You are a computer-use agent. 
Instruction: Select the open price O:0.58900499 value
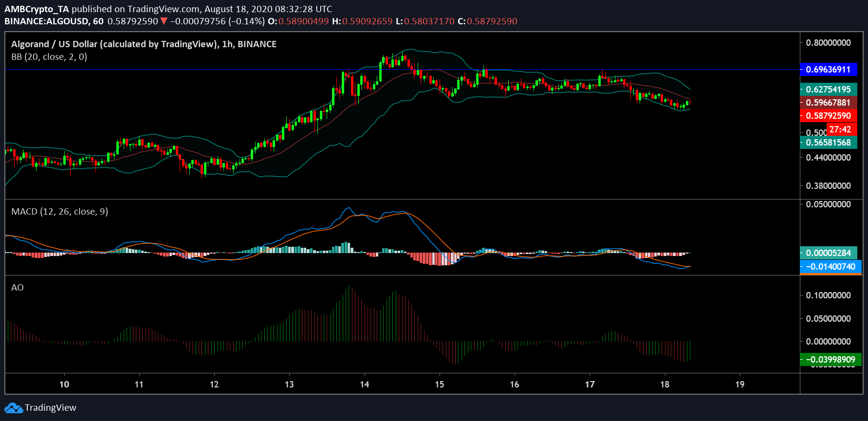pyautogui.click(x=298, y=21)
